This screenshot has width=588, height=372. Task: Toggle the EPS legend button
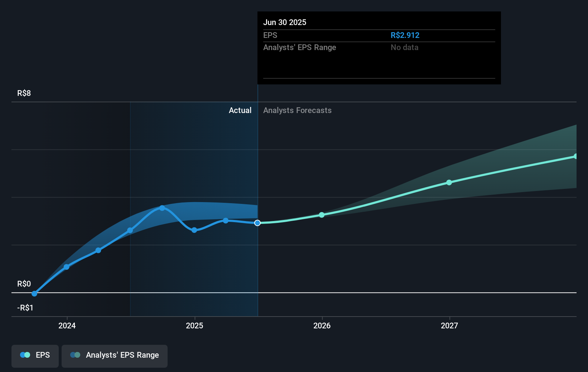(35, 356)
